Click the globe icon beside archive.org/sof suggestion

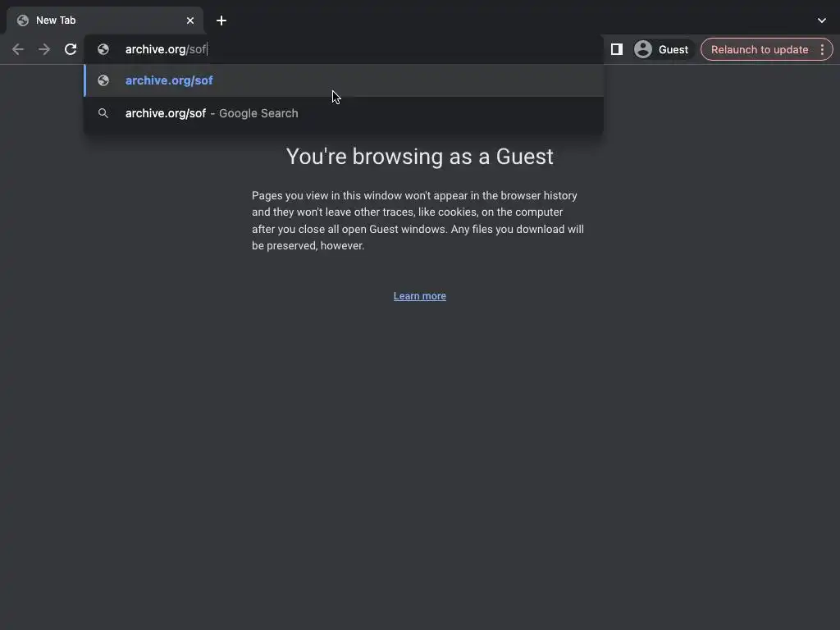point(103,80)
